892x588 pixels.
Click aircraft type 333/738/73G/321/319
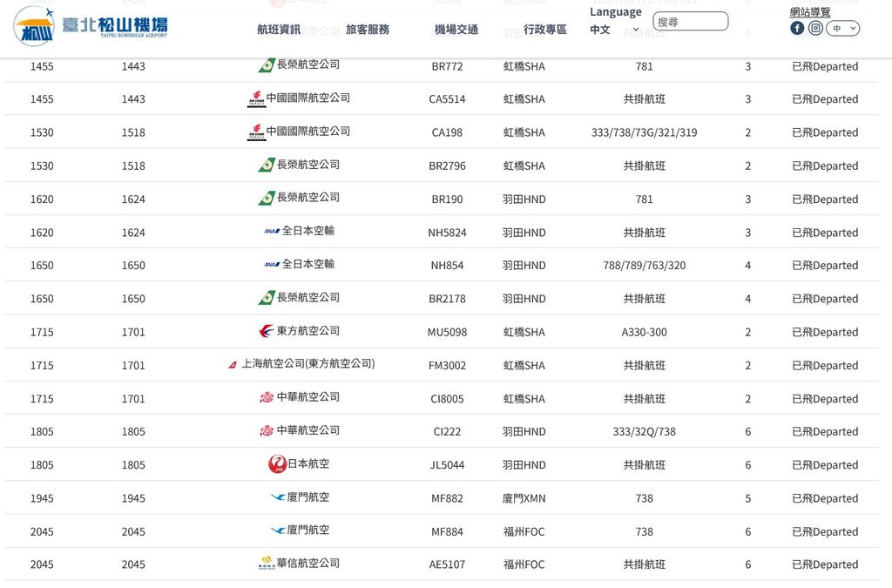click(x=644, y=133)
